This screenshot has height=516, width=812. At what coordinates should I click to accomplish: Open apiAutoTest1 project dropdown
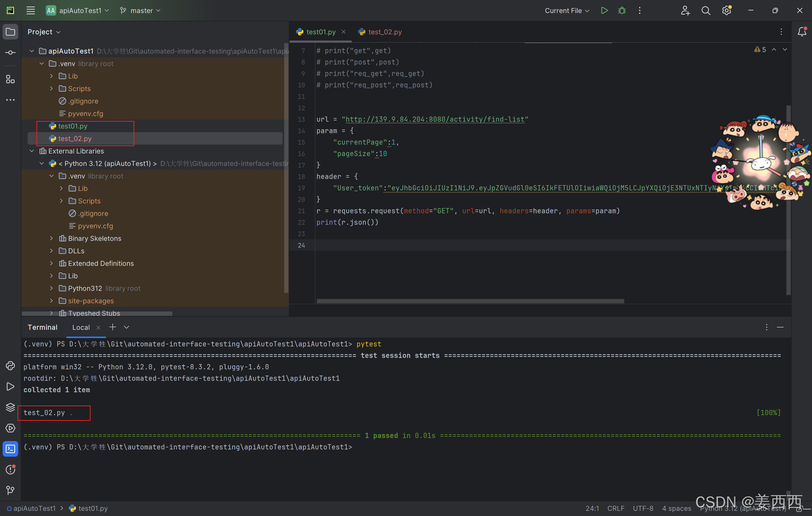point(78,10)
